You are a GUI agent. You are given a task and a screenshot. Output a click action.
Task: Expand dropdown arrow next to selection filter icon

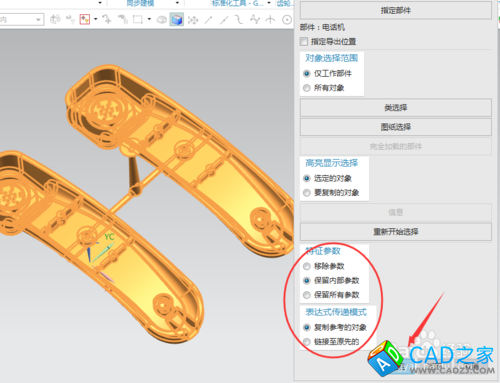[x=96, y=19]
